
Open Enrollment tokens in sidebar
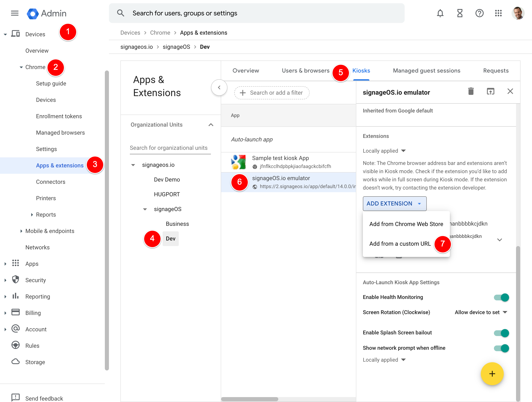[59, 116]
